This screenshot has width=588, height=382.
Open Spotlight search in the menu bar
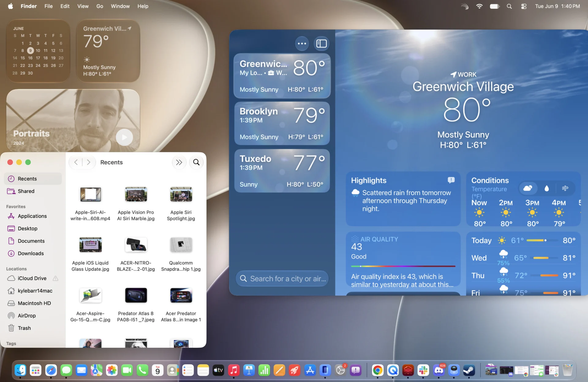(509, 6)
